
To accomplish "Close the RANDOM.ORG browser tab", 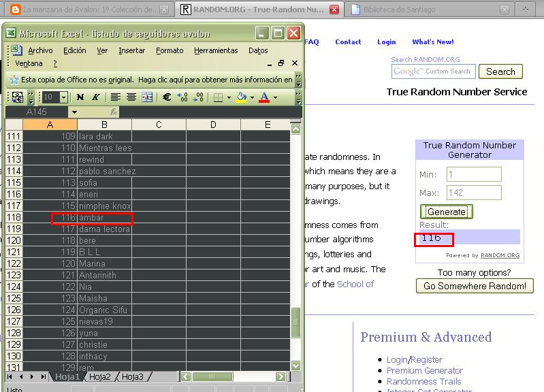I will 334,10.
